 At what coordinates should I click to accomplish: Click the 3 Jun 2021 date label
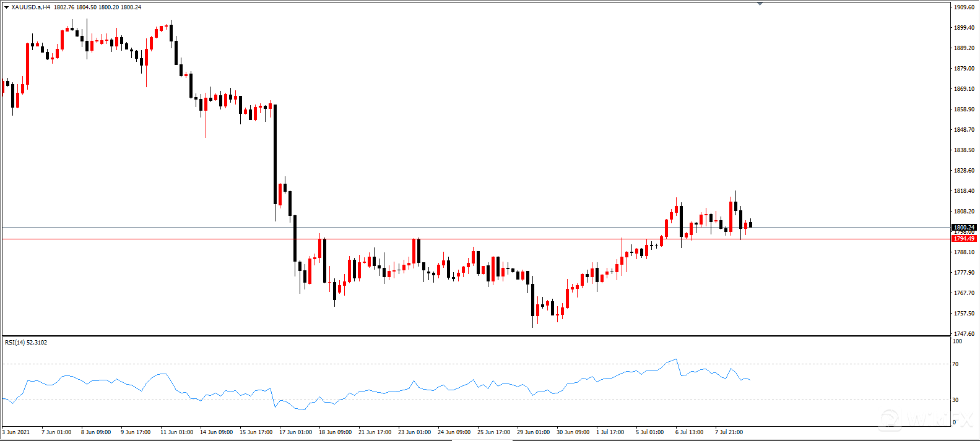click(17, 432)
